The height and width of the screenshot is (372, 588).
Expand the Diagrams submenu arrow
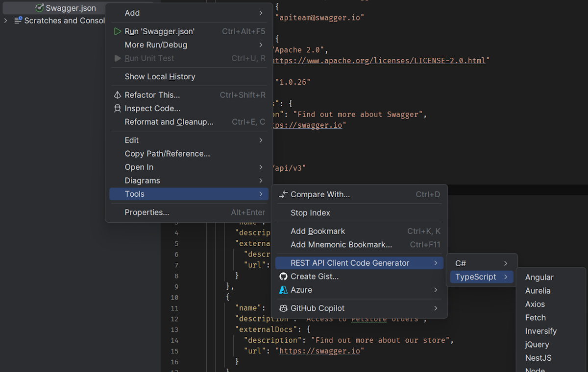pyautogui.click(x=261, y=181)
